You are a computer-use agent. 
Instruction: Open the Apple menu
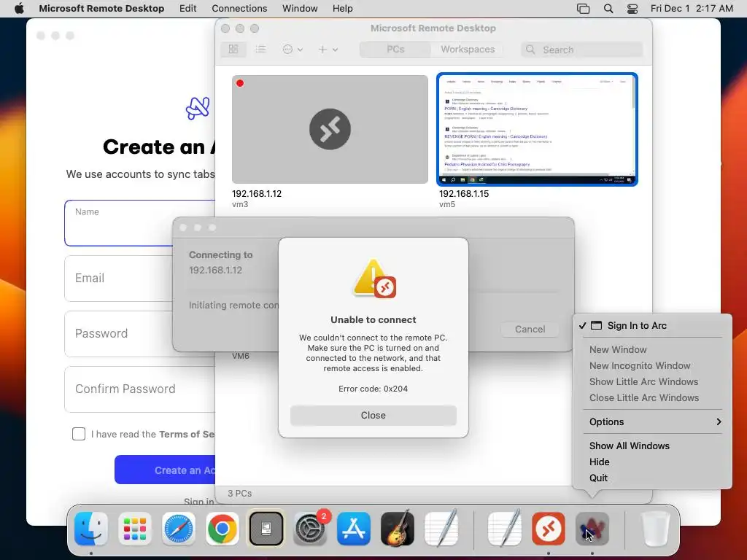19,9
